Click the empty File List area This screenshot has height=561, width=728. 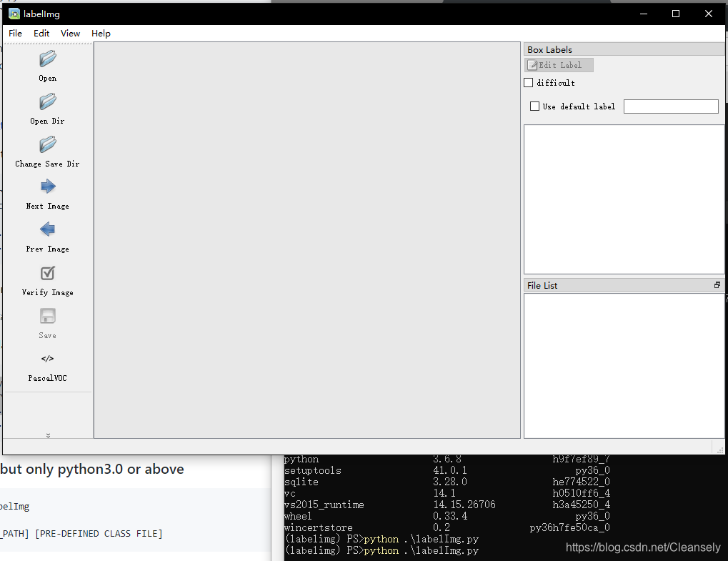click(x=624, y=365)
